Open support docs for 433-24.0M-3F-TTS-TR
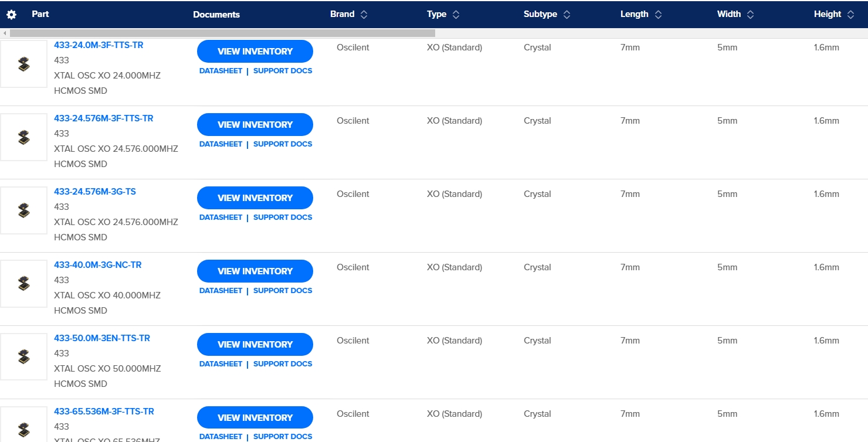 (283, 71)
